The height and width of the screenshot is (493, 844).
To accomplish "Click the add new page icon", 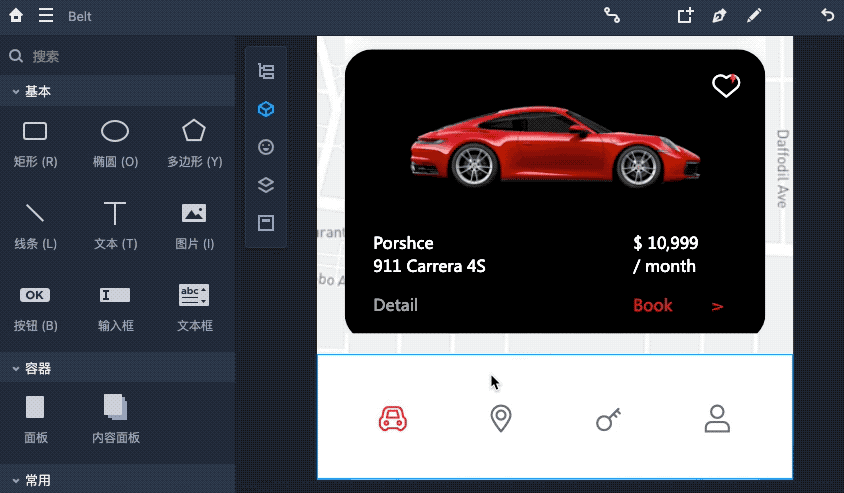I will point(685,16).
